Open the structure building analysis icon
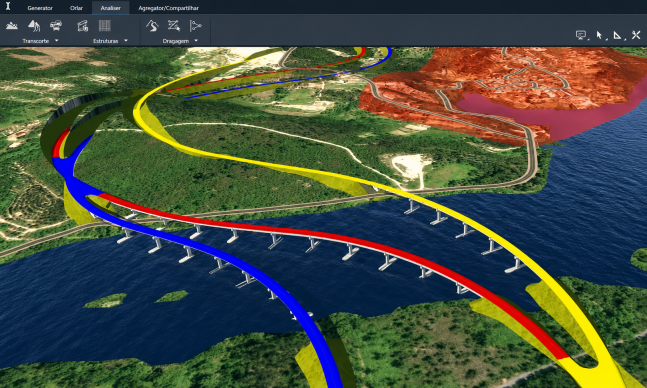This screenshot has width=647, height=388. [x=83, y=26]
